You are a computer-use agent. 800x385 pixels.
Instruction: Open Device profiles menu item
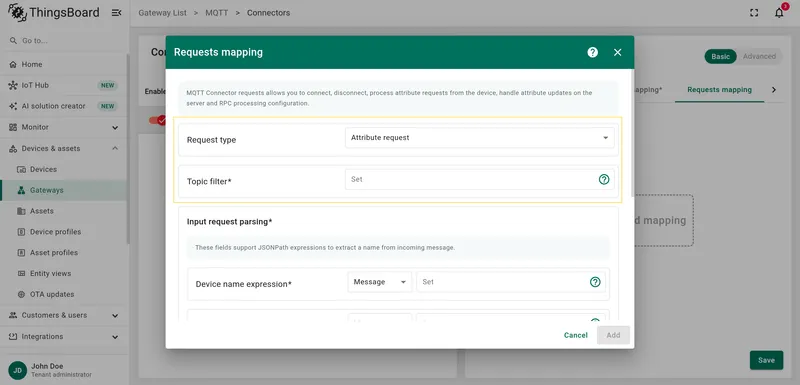(64, 232)
